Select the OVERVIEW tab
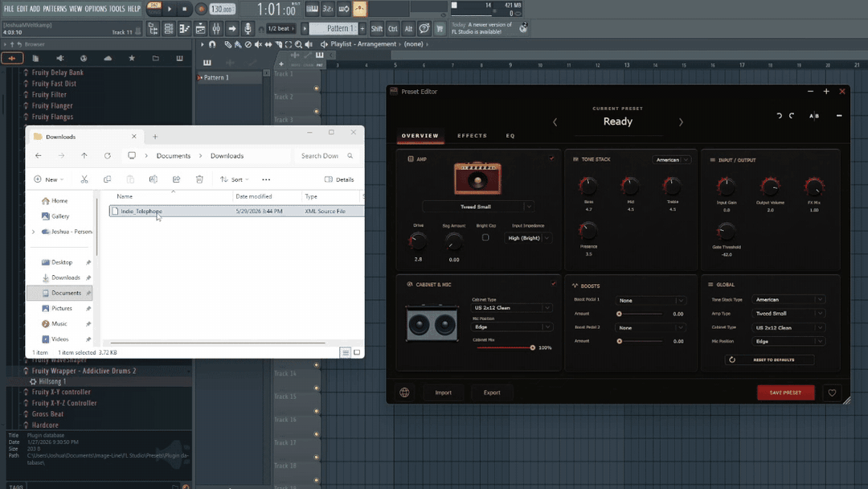The image size is (868, 489). point(420,136)
